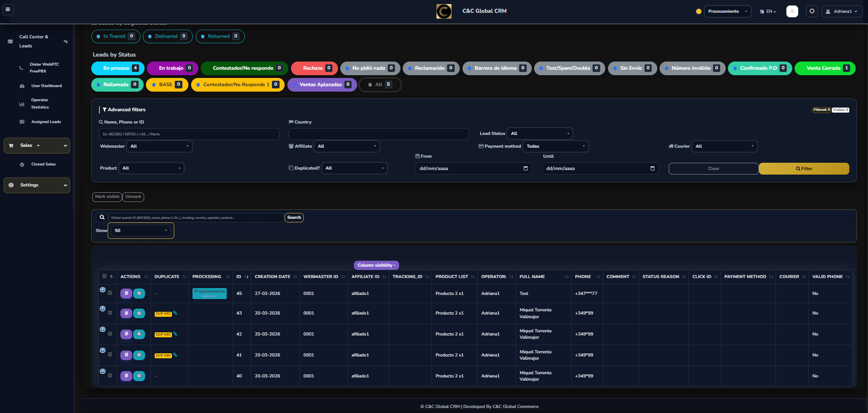Image resolution: width=868 pixels, height=413 pixels.
Task: Select the Venta Cerrada green status pill
Action: coord(824,68)
